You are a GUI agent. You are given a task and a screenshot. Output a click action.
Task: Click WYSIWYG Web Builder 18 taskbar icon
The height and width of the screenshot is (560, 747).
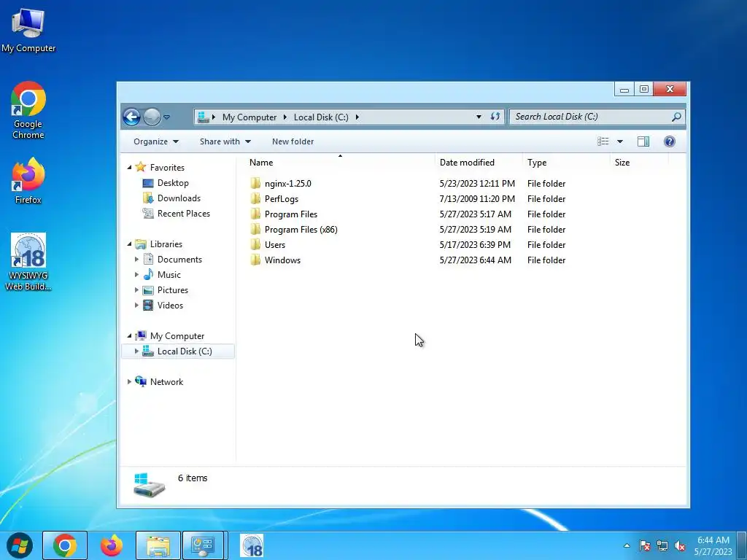point(252,545)
